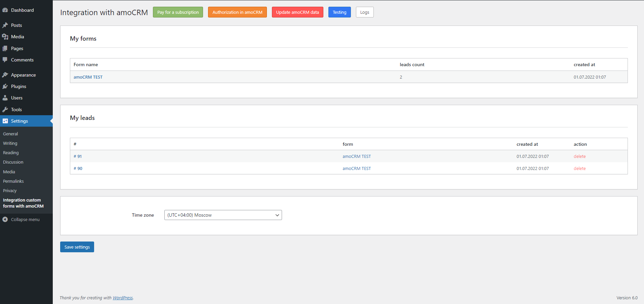The height and width of the screenshot is (304, 644).
Task: Click the Comments bubble icon
Action: (x=5, y=60)
